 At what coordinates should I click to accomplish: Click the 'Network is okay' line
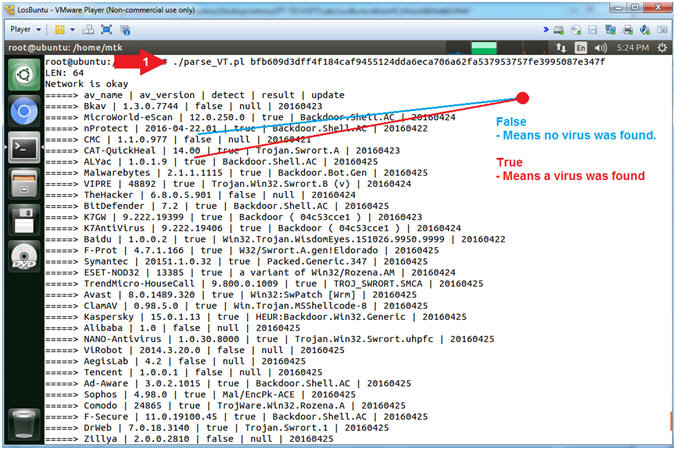coord(87,84)
